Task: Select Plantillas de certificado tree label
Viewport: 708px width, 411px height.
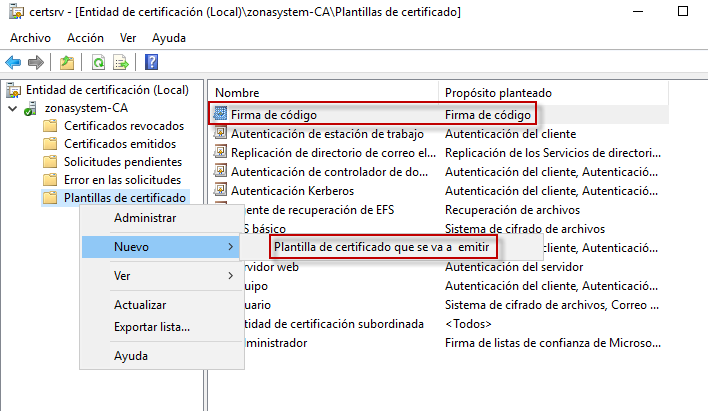Action: [125, 198]
